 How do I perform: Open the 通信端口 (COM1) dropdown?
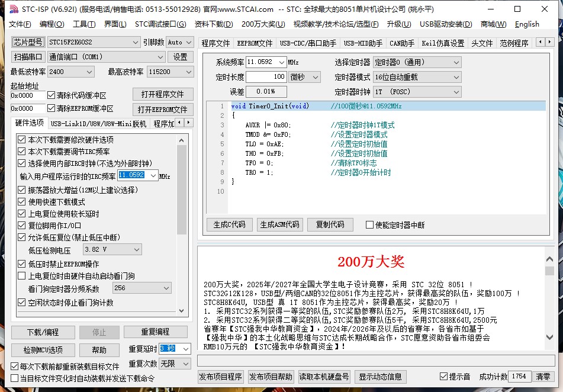tap(107, 57)
